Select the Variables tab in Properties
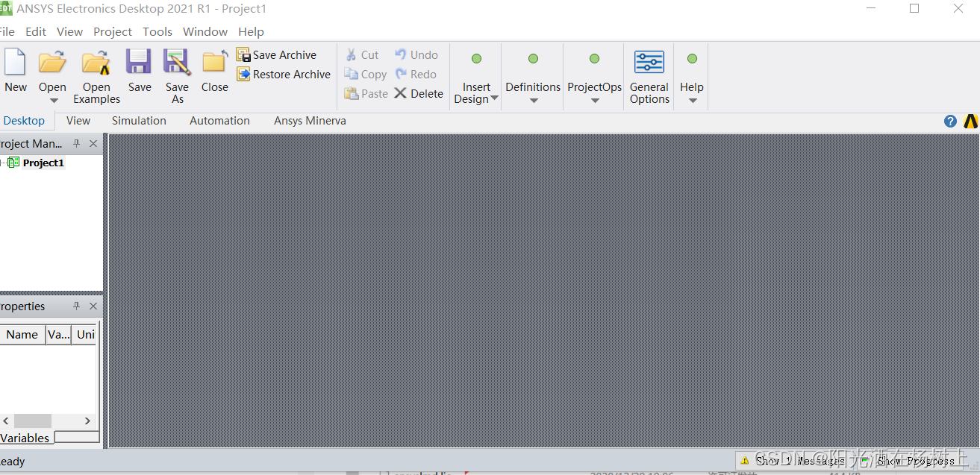This screenshot has height=475, width=980. [25, 438]
